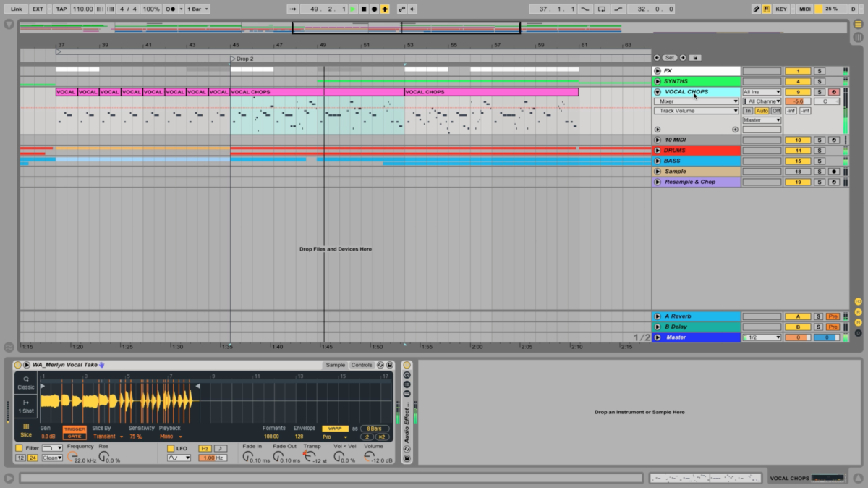This screenshot has width=868, height=488.
Task: Click the Previous Locator arrow
Action: point(657,58)
